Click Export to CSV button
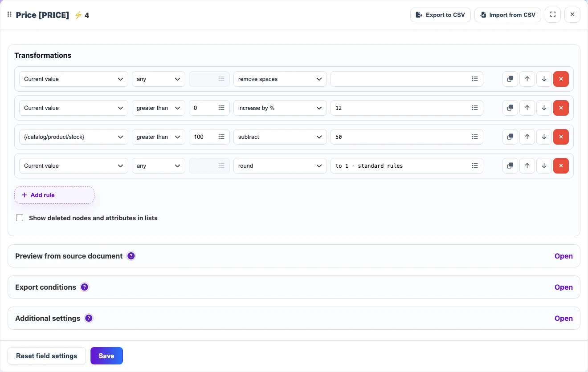 coord(440,15)
